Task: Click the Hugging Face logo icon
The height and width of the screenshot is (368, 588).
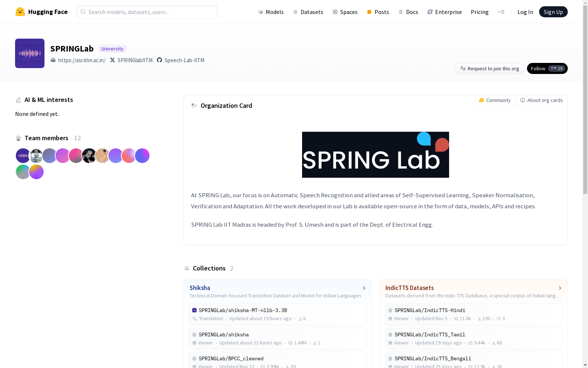Action: point(20,12)
